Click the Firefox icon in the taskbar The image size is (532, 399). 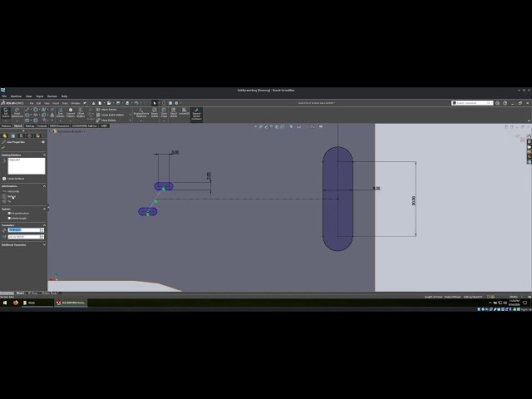tap(16, 303)
